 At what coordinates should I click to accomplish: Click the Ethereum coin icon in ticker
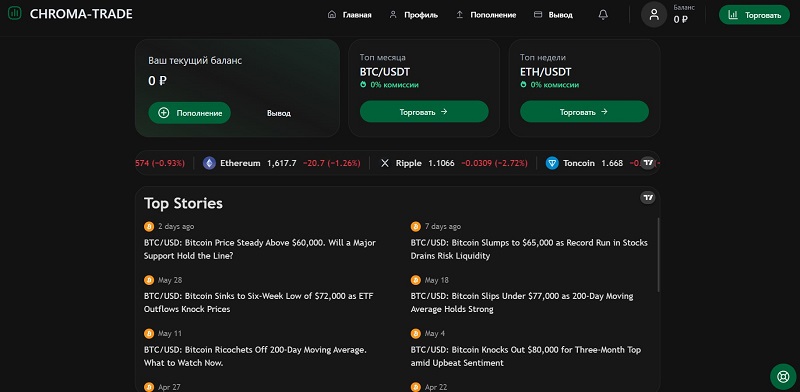point(209,163)
